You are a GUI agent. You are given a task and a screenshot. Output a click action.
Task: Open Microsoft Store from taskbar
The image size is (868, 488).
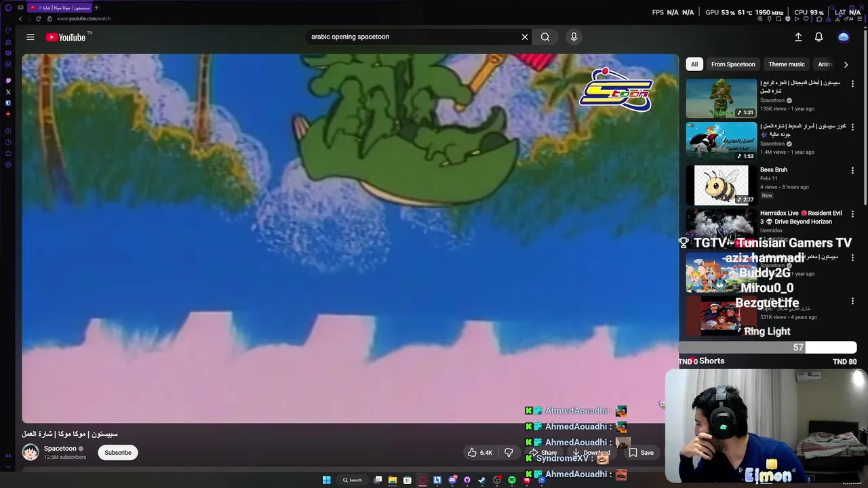pos(407,480)
